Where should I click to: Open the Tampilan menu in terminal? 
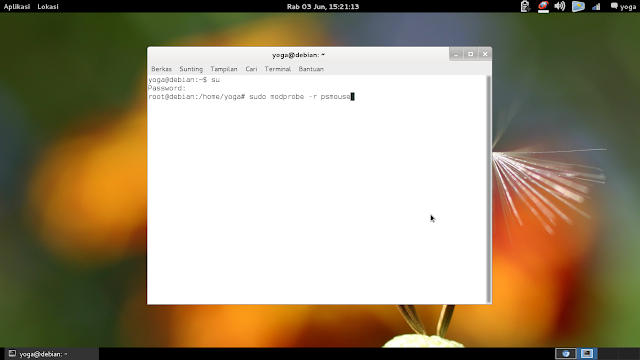coord(224,69)
